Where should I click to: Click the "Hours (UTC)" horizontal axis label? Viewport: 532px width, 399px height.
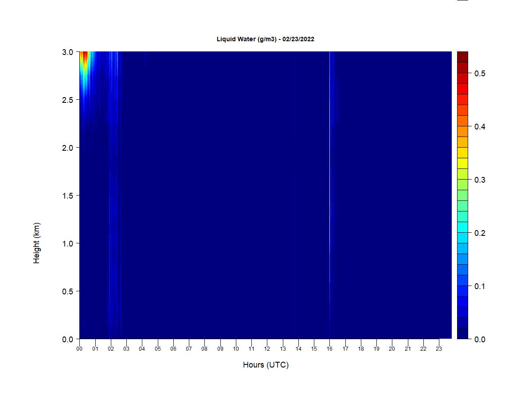coord(266,365)
